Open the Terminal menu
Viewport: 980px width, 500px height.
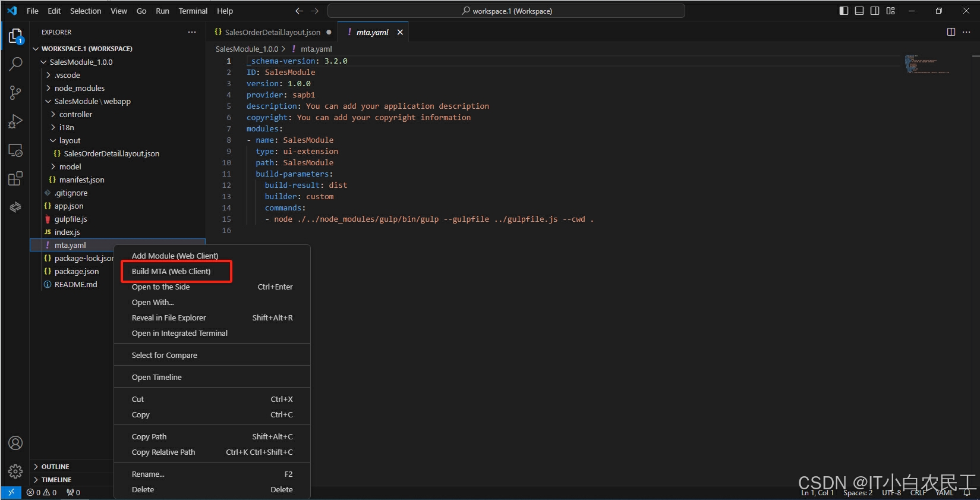[193, 11]
